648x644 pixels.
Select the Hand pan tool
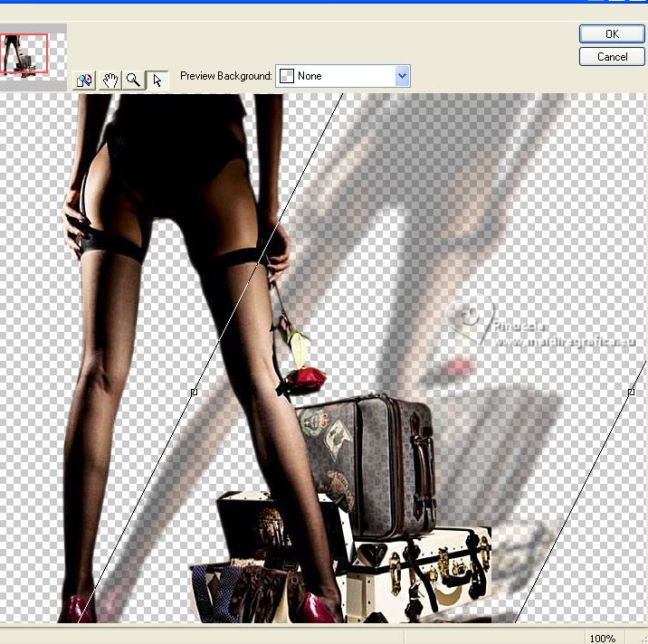coord(110,80)
